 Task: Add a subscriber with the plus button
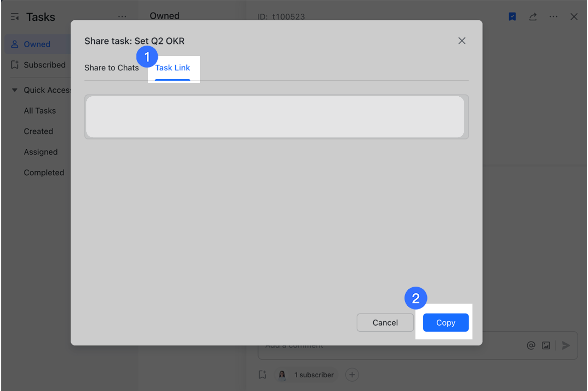(x=352, y=375)
